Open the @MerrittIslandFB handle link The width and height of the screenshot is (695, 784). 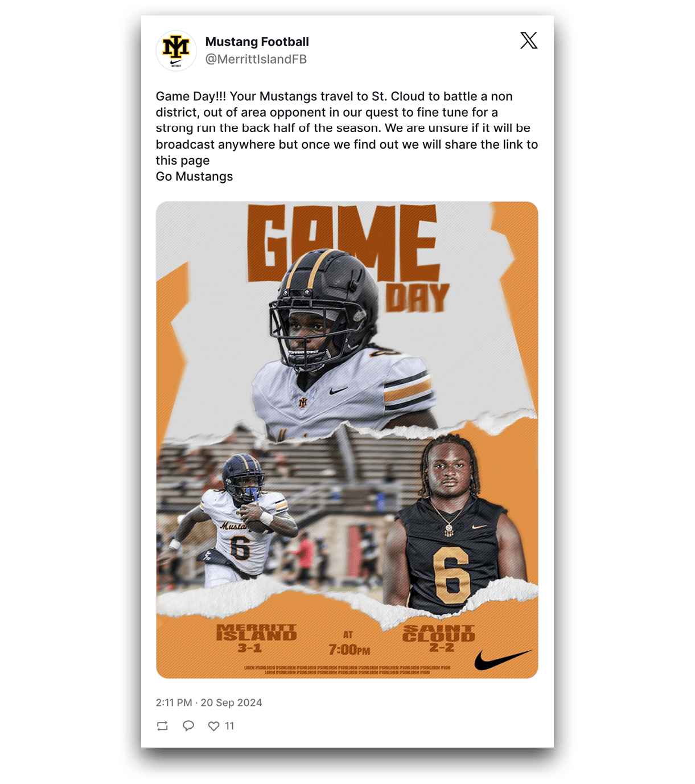coord(256,59)
